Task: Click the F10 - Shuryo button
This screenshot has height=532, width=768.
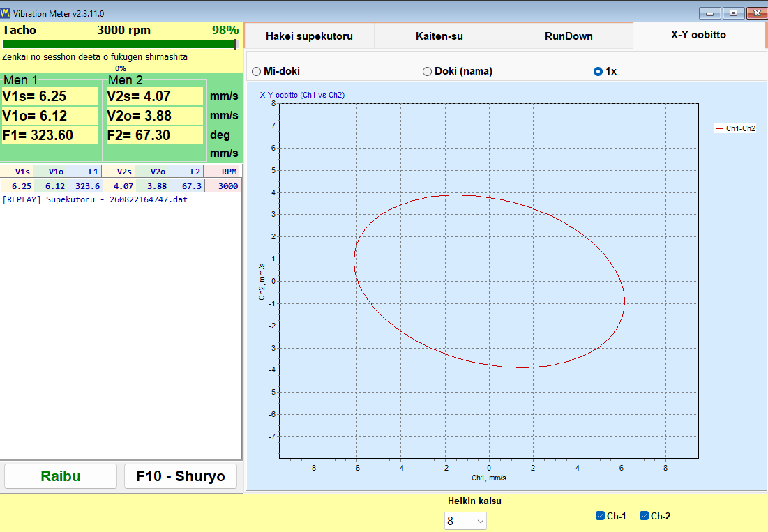Action: point(181,476)
